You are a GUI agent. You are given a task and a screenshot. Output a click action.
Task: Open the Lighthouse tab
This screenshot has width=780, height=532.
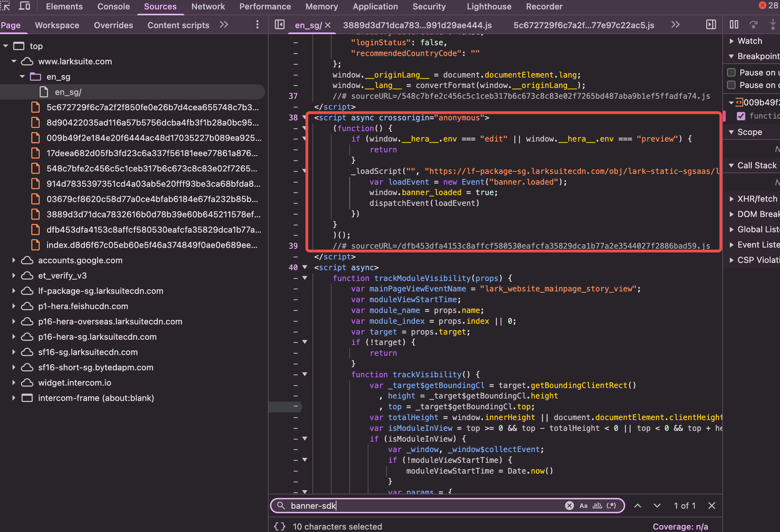coord(489,6)
